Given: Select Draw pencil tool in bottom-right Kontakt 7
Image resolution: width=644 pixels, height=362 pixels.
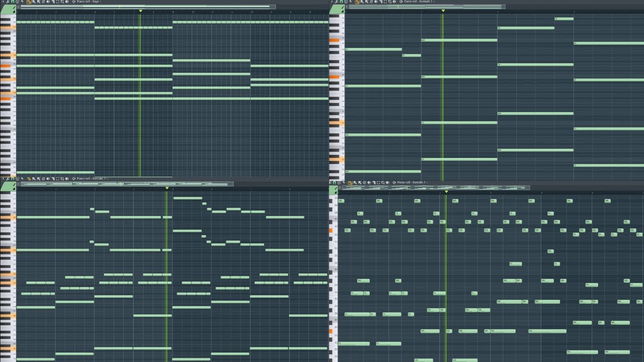Looking at the screenshot, I should (x=350, y=183).
